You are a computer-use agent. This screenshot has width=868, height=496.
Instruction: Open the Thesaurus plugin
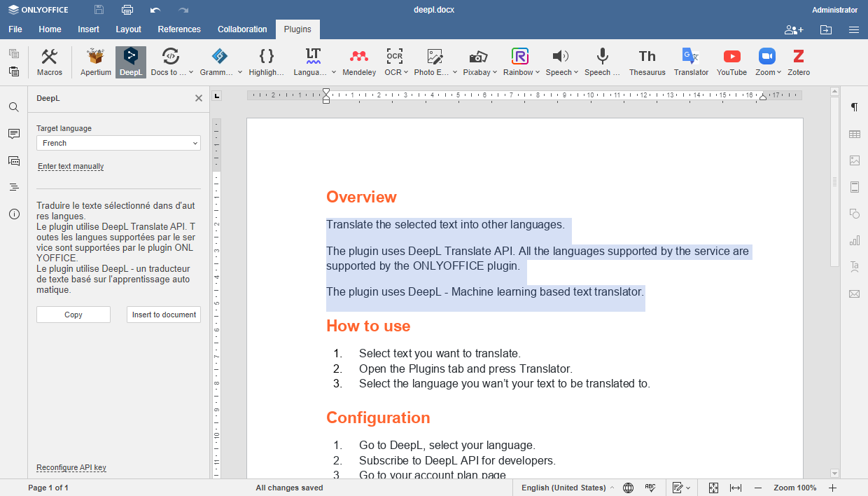(647, 62)
